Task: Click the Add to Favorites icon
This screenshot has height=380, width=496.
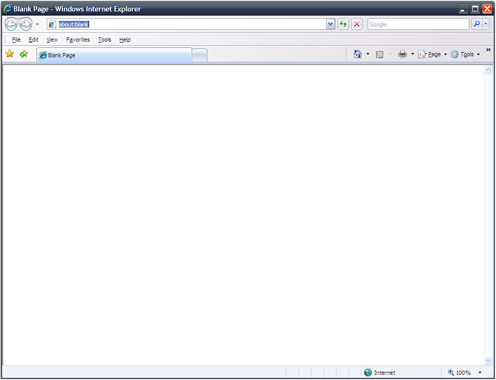Action: pyautogui.click(x=24, y=54)
